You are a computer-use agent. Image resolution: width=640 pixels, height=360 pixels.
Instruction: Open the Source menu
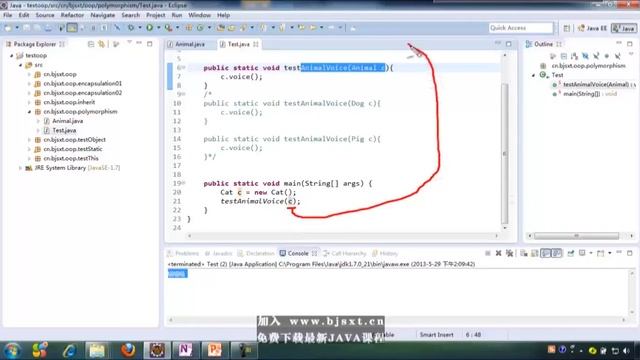[x=45, y=15]
